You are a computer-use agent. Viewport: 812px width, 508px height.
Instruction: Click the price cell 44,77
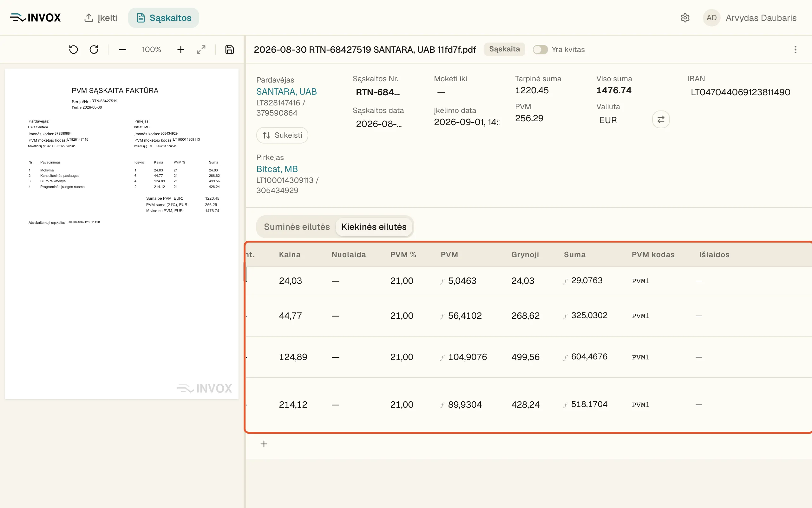click(x=290, y=316)
